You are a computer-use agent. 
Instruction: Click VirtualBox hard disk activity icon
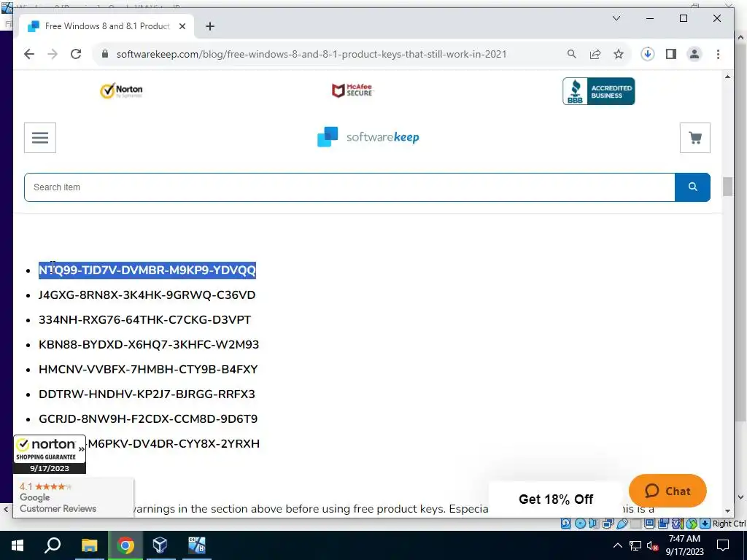click(566, 524)
